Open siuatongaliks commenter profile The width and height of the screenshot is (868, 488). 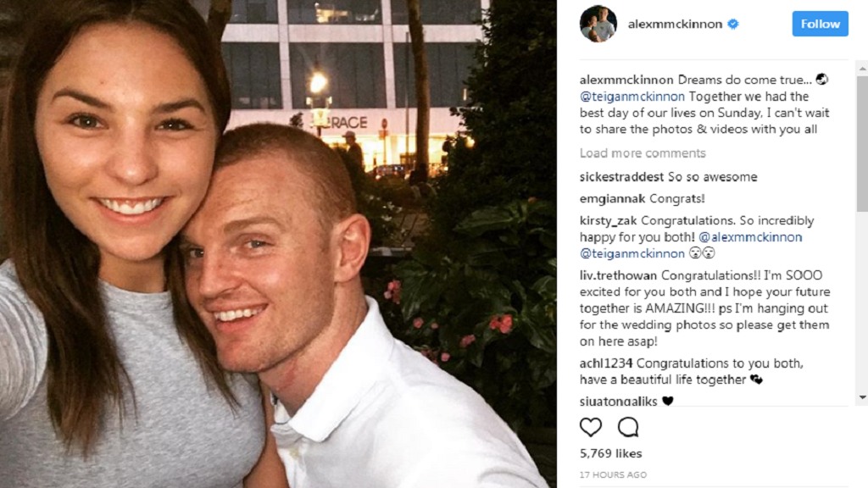pos(618,401)
